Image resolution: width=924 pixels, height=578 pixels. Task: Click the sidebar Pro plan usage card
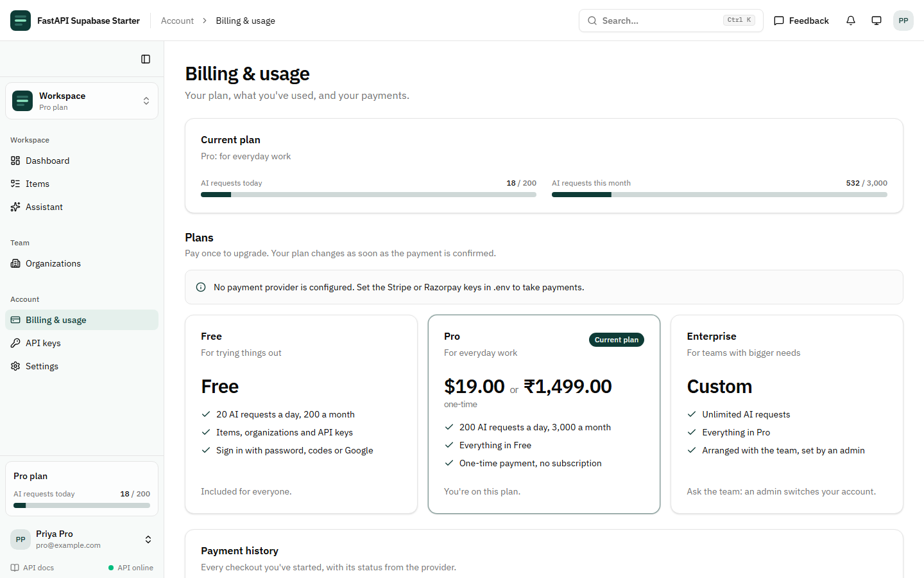pos(81,489)
